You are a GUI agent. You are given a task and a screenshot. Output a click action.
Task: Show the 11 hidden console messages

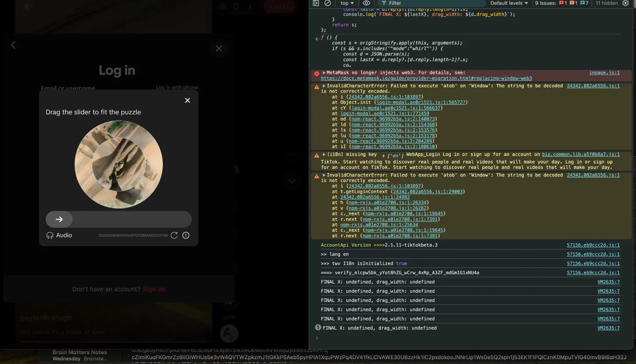click(x=607, y=3)
